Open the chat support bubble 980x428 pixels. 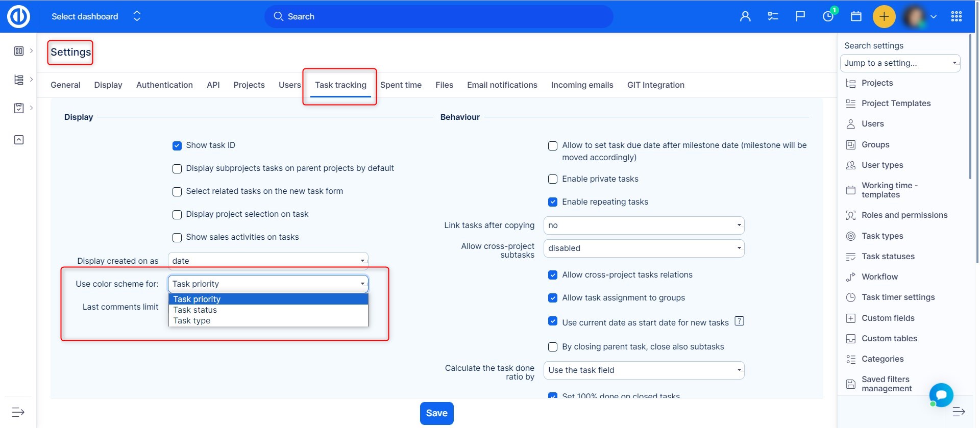pyautogui.click(x=941, y=395)
